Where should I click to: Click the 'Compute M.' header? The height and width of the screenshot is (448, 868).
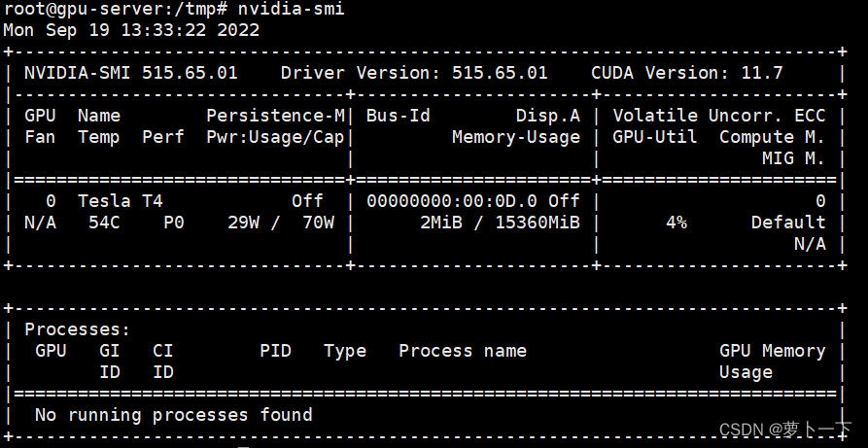click(x=772, y=137)
